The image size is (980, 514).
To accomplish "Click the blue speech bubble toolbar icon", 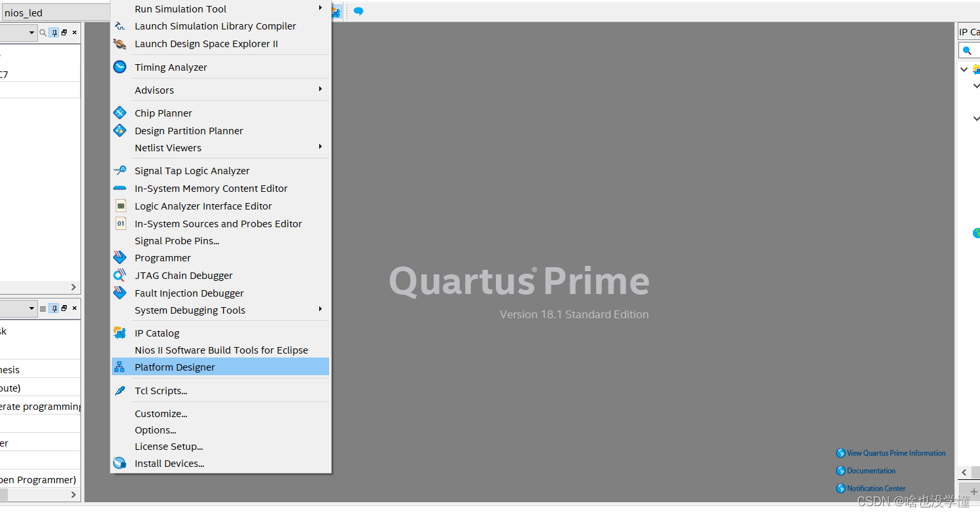I will tap(359, 11).
